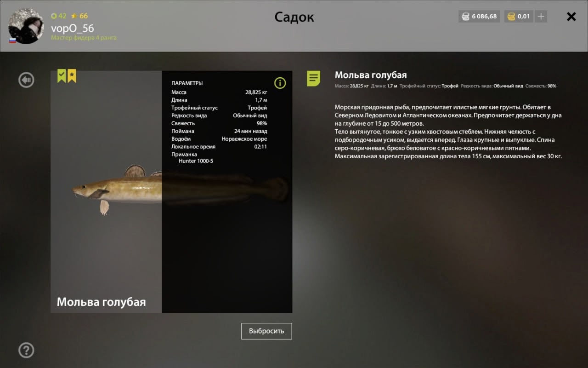The width and height of the screenshot is (588, 368).
Task: Click the Мастер фидера 4 ранга rank
Action: pyautogui.click(x=84, y=38)
